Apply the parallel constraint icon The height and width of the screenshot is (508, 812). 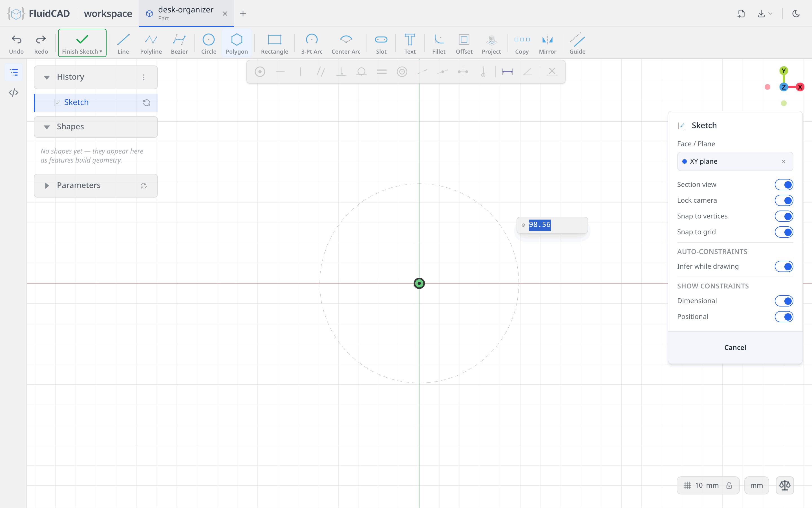[x=321, y=72]
